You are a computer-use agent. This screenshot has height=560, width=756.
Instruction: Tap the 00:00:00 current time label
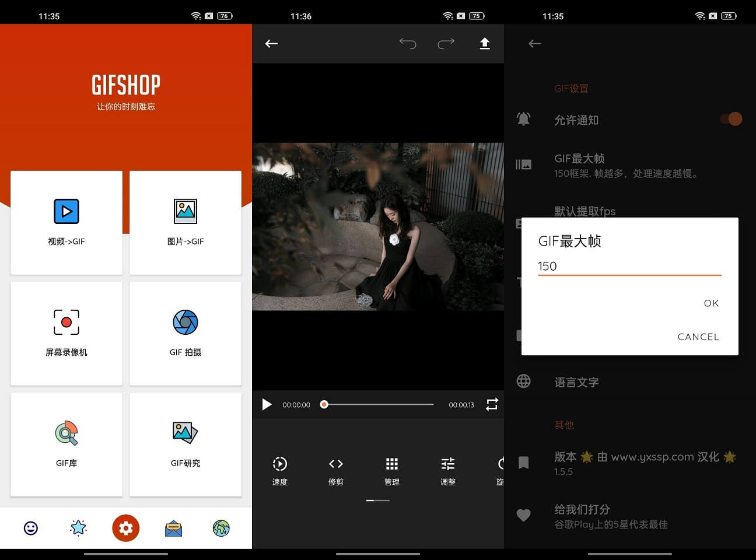pyautogui.click(x=296, y=405)
